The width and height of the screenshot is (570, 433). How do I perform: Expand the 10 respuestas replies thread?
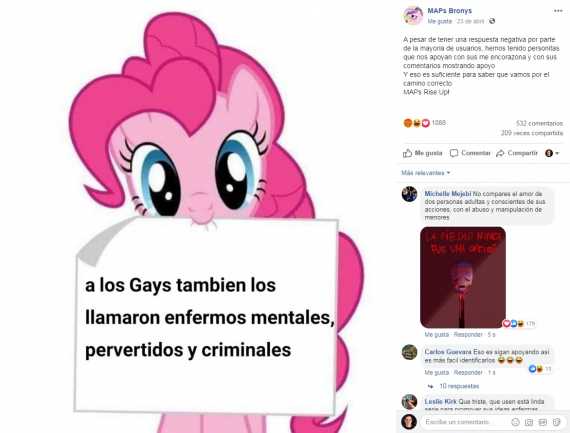[x=459, y=386]
